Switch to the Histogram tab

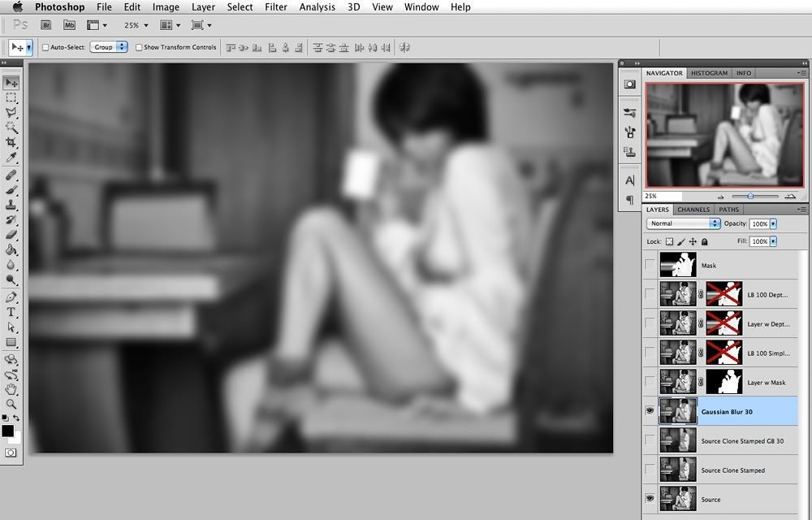tap(710, 73)
